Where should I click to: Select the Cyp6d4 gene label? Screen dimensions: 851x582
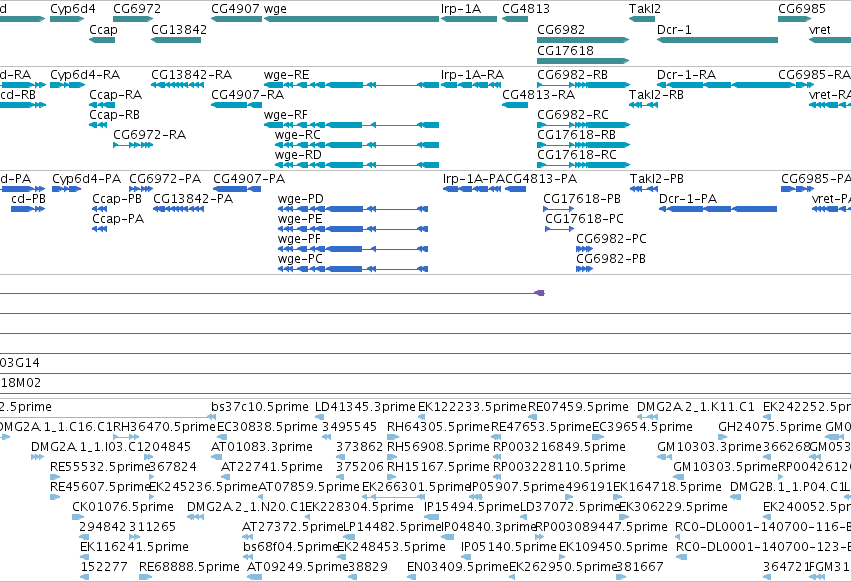[x=73, y=9]
